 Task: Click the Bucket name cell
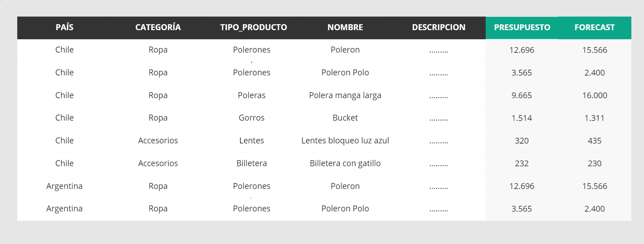pos(345,118)
